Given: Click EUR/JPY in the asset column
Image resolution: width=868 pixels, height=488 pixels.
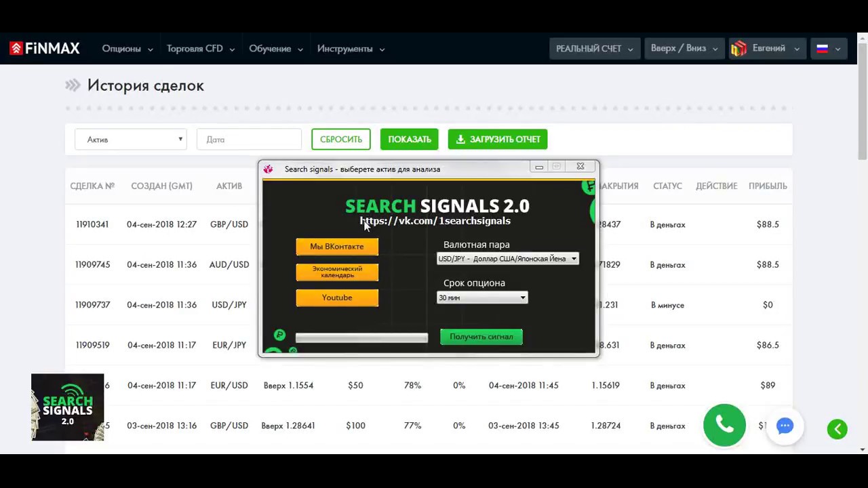Looking at the screenshot, I should [x=229, y=345].
